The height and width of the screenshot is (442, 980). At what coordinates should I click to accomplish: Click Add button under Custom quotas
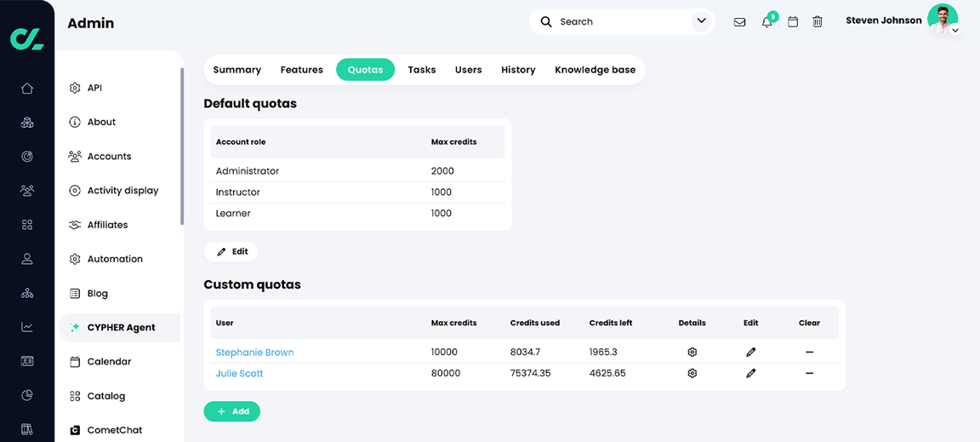click(x=232, y=411)
